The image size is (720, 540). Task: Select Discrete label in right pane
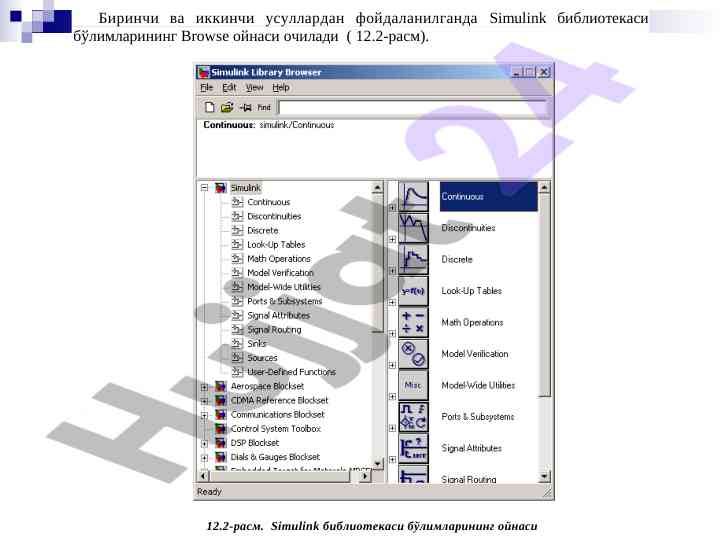point(457,259)
